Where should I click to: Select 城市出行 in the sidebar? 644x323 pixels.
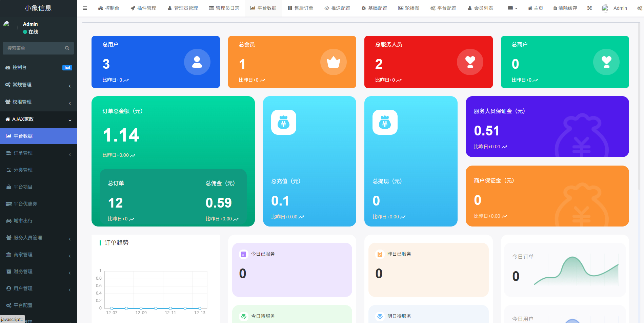pos(24,220)
